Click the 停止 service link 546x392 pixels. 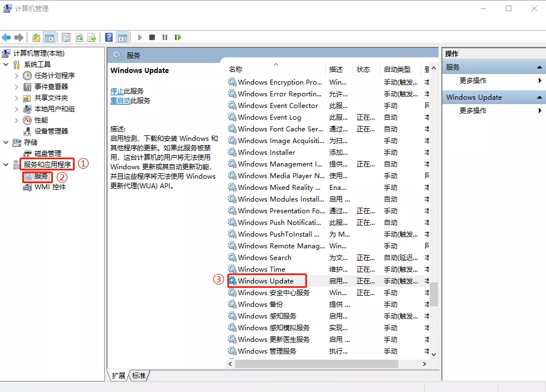pos(117,91)
